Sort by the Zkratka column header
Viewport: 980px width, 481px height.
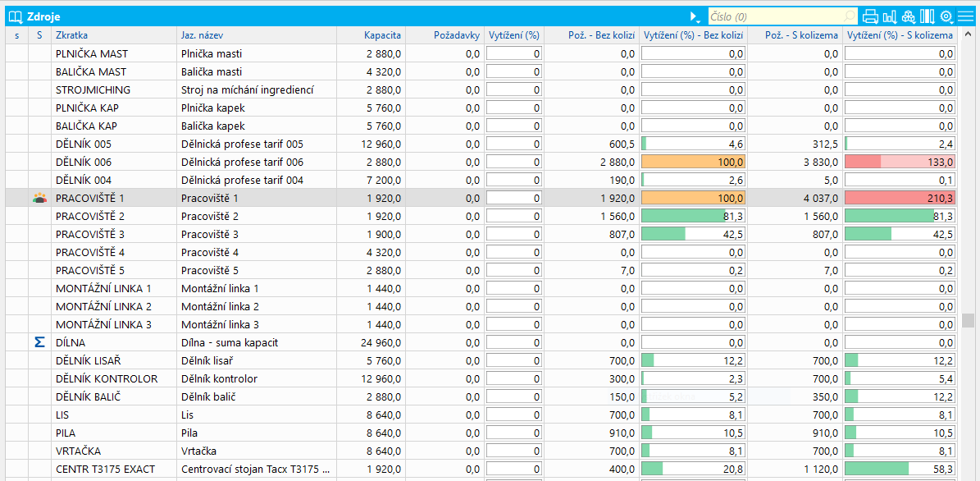(x=72, y=35)
